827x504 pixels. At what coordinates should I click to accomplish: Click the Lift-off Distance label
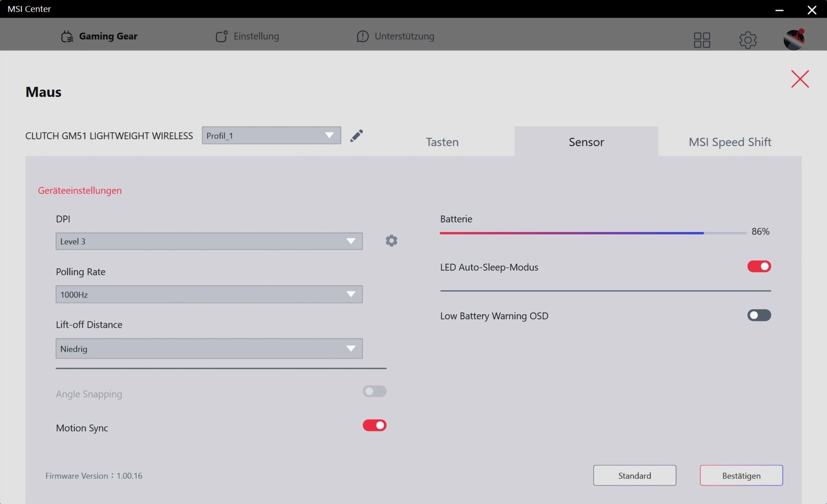[x=89, y=325]
